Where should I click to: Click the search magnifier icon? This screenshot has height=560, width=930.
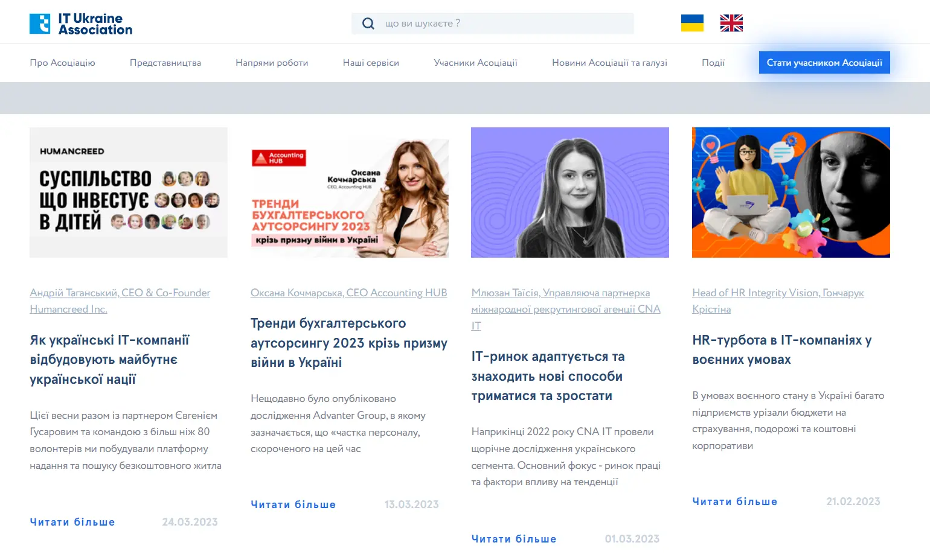[x=368, y=24]
